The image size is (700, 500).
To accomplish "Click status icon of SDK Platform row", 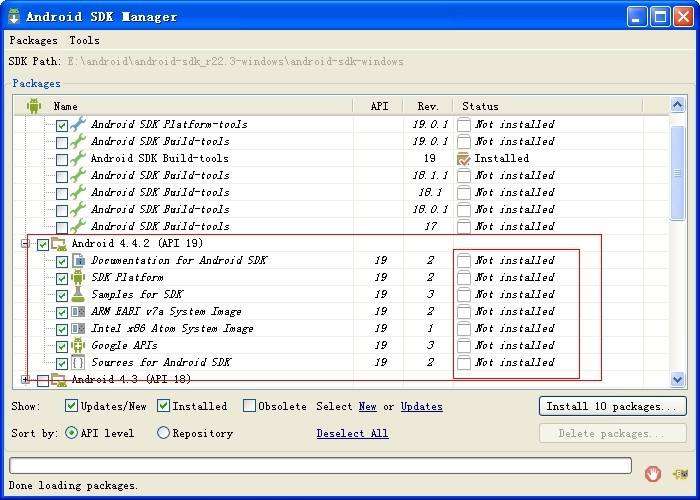I will click(464, 277).
